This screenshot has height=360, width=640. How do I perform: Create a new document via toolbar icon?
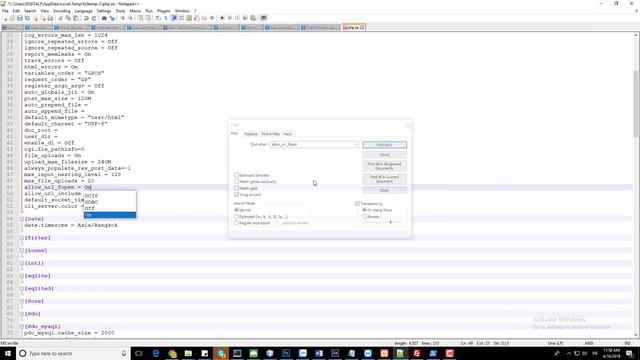[x=5, y=18]
